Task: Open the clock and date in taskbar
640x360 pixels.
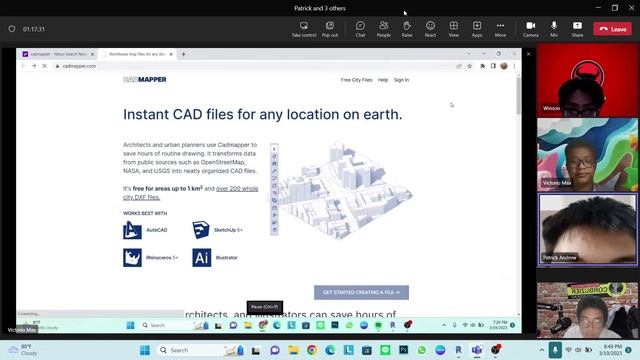Action: [611, 350]
